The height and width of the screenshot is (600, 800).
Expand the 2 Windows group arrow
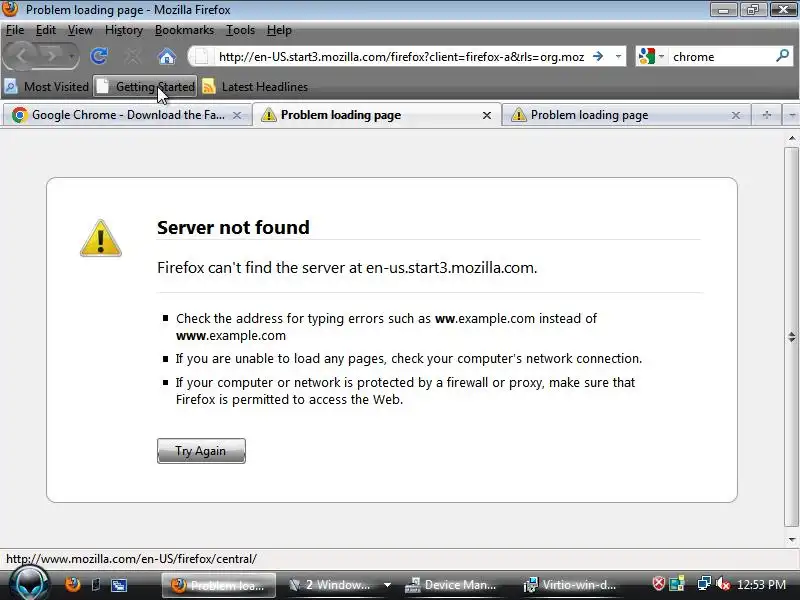388,585
